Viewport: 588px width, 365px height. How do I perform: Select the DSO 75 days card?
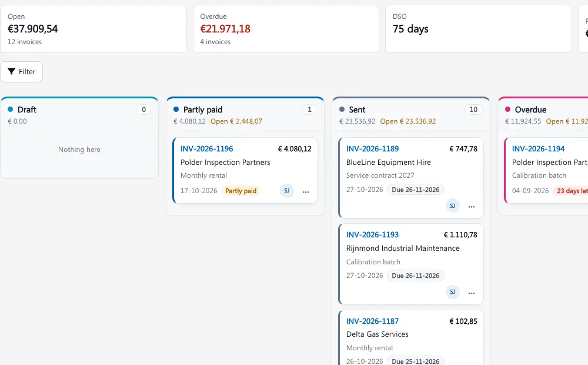coord(479,29)
